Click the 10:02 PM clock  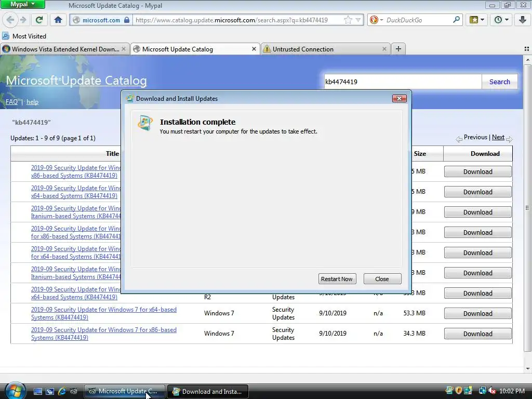coord(512,391)
